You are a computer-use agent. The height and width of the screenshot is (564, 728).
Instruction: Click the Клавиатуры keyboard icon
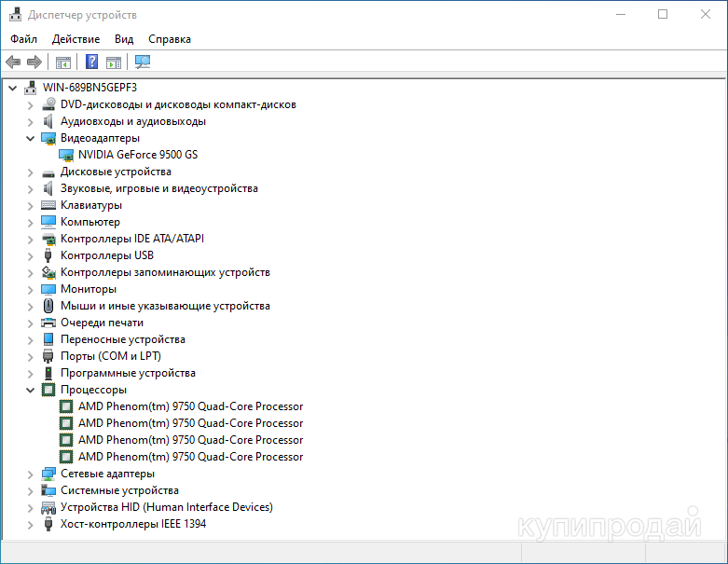pos(48,205)
